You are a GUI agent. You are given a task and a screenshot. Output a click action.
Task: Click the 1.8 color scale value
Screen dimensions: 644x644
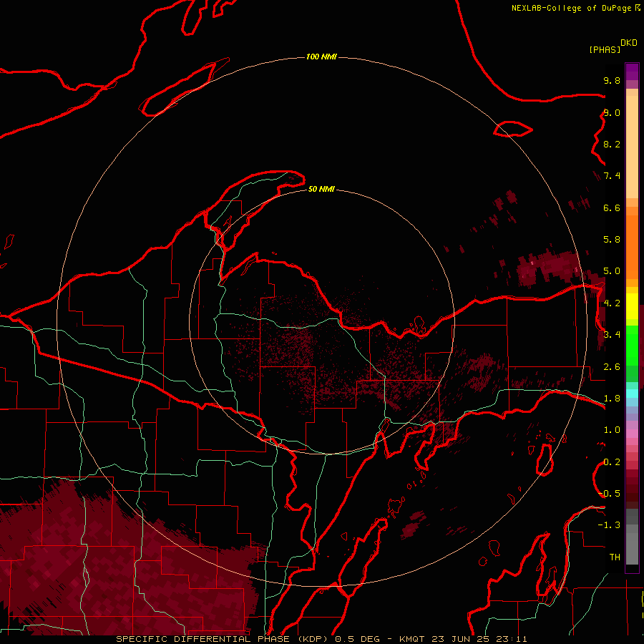pyautogui.click(x=612, y=399)
